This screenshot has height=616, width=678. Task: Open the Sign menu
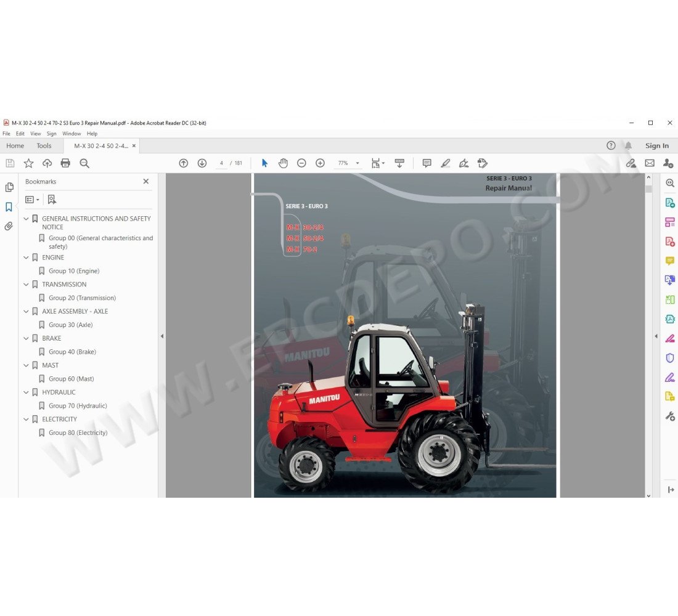(51, 134)
